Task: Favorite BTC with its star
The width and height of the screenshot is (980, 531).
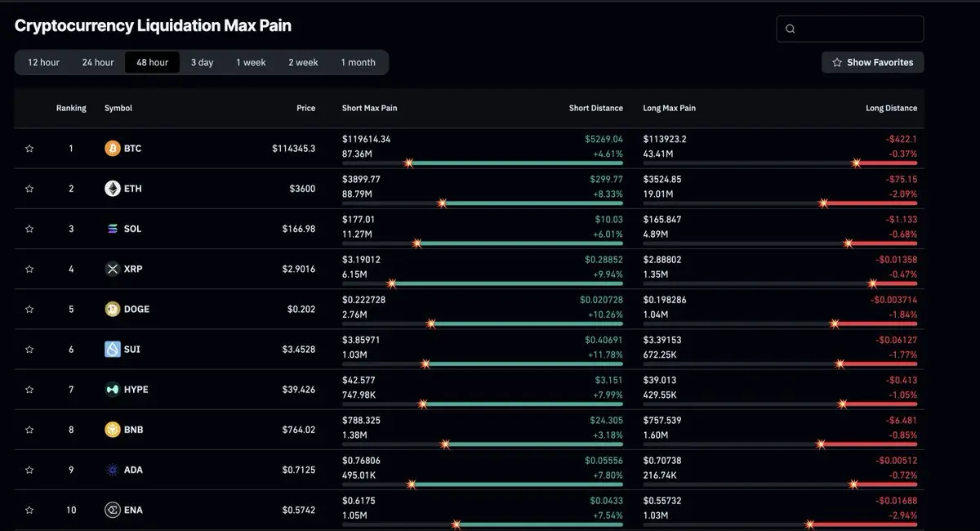Action: click(29, 149)
